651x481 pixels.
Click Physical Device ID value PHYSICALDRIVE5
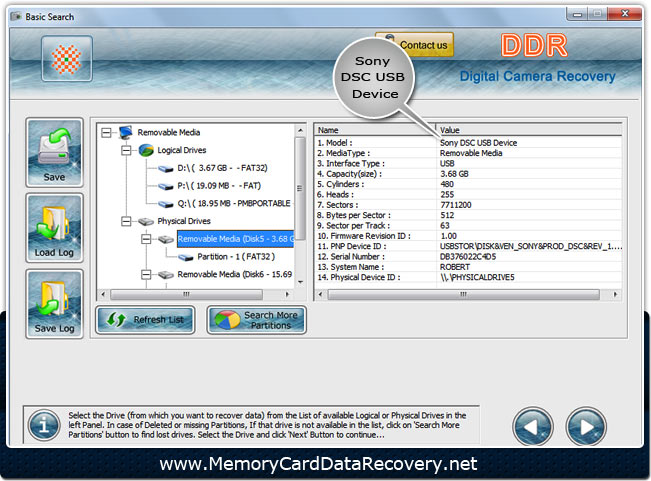477,277
